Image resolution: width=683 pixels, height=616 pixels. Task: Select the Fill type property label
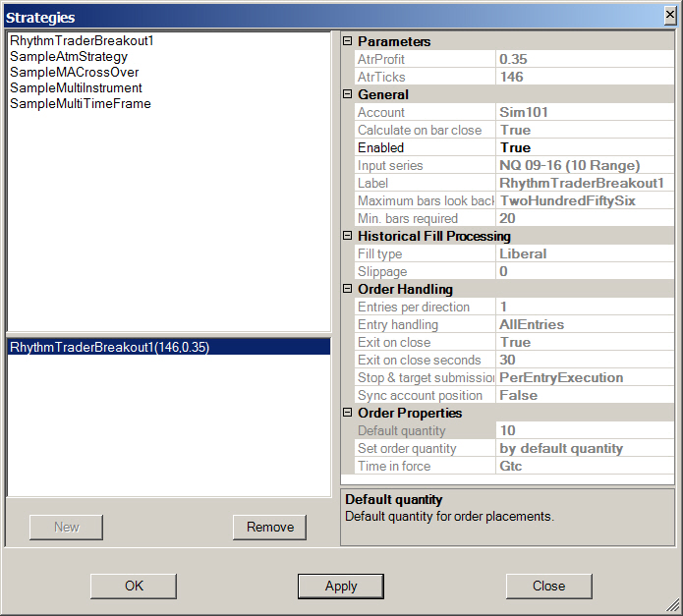(x=425, y=253)
